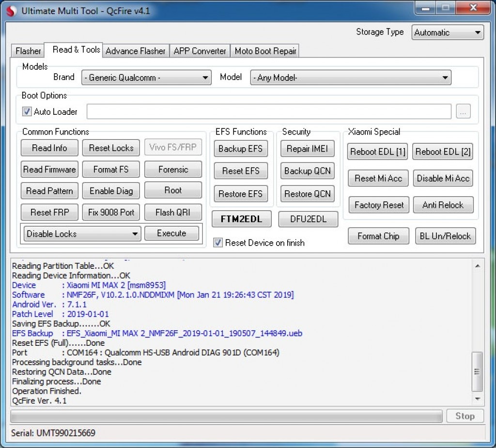Toggle the Auto Loader checkbox
This screenshot has width=496, height=448.
28,112
